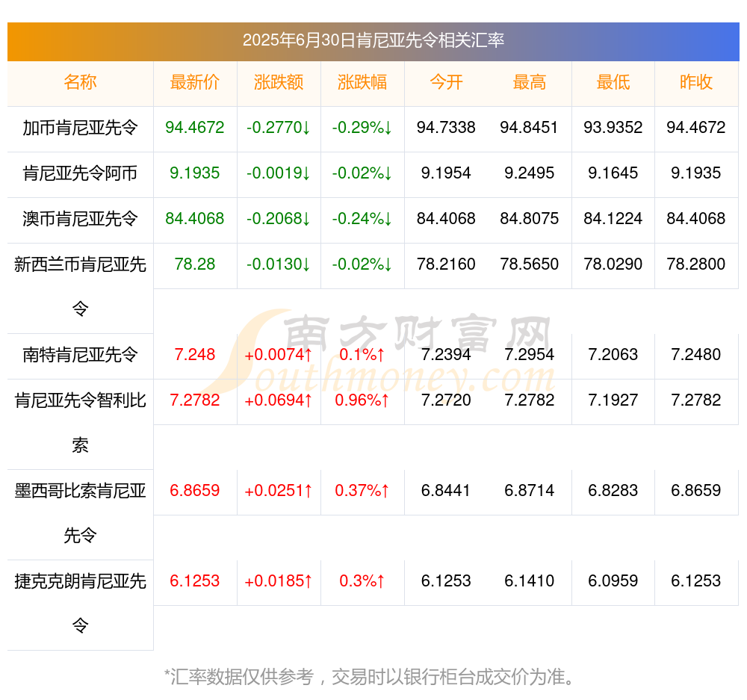Click the 涨跌额 column header
The height and width of the screenshot is (700, 747).
click(x=279, y=82)
